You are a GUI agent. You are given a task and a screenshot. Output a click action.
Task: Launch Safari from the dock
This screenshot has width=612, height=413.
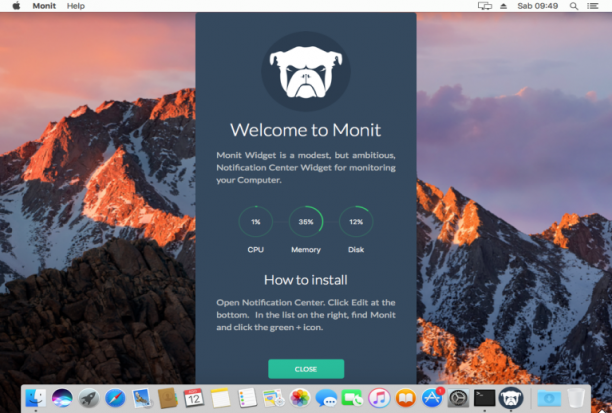(115, 398)
